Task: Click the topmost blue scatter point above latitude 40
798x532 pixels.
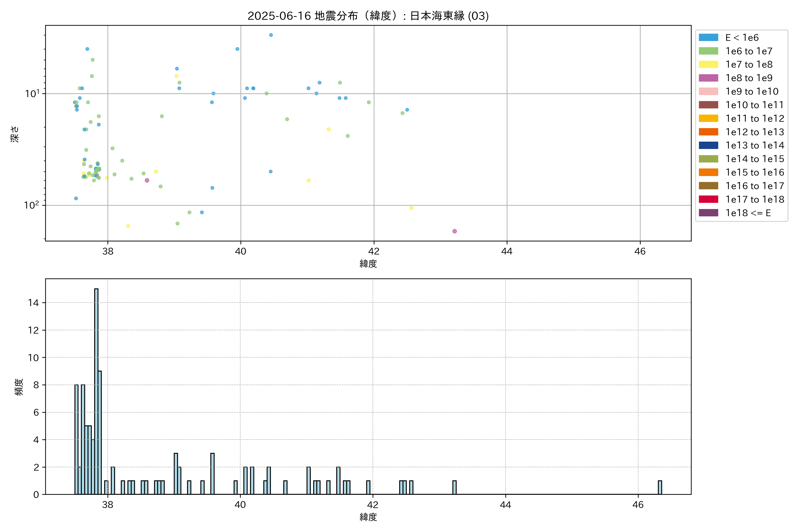Action: coord(271,35)
